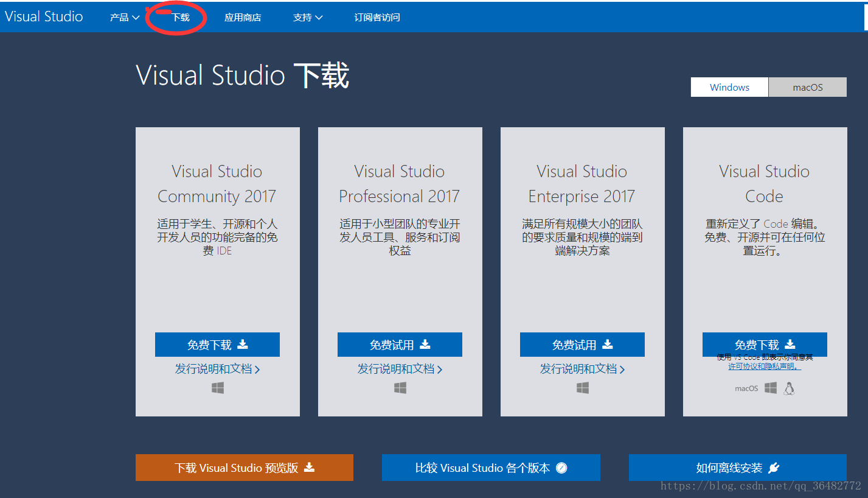Click the Visual Studio 下载 page heading
Image resolution: width=868 pixels, height=498 pixels.
[x=243, y=76]
